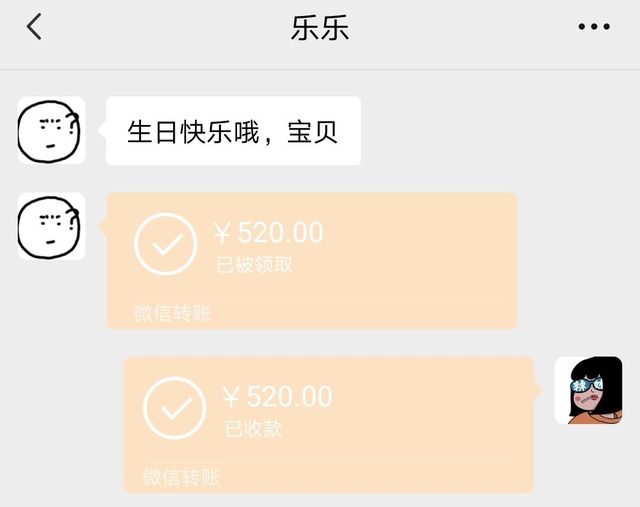The image size is (640, 507).
Task: Tap the doodle-face avatar beside the 已被领取 transfer
Action: pos(51,227)
